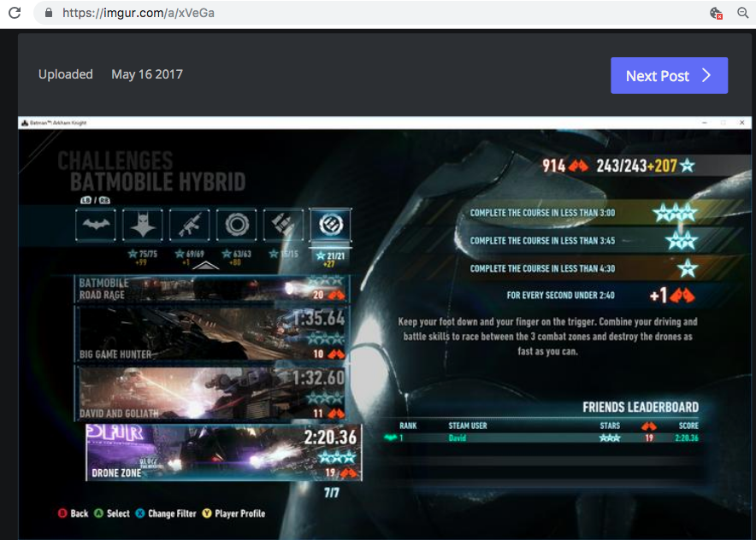
Task: Click the Player Profile label
Action: click(x=240, y=514)
